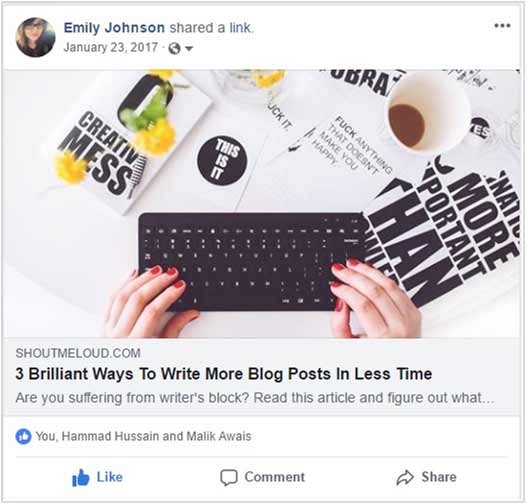Open Emily Johnson's profile picture
The width and height of the screenshot is (527, 504).
[35, 37]
